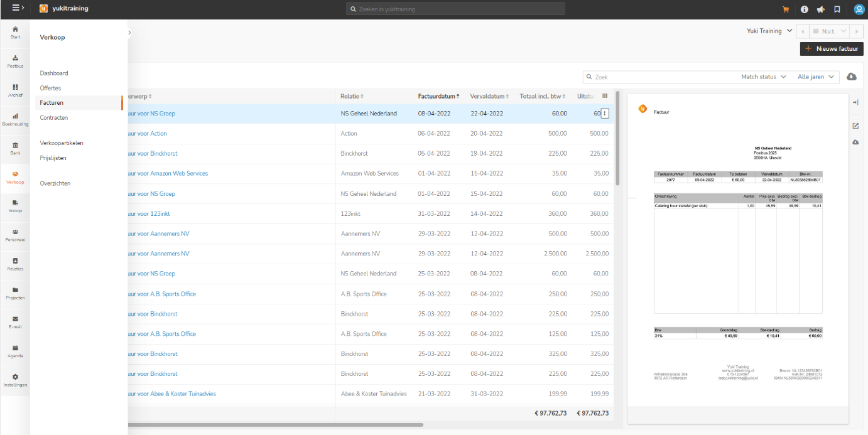Open the announcements megaphone icon

(x=821, y=9)
